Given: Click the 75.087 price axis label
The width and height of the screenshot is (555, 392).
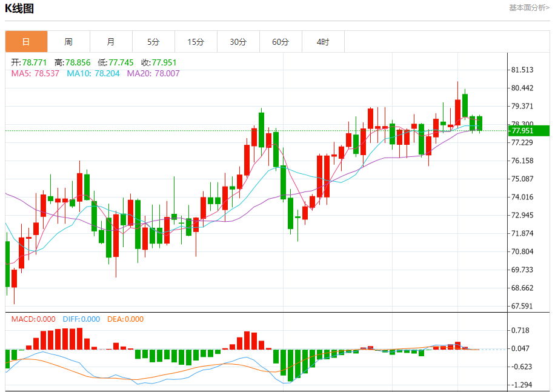Looking at the screenshot, I should [x=522, y=179].
